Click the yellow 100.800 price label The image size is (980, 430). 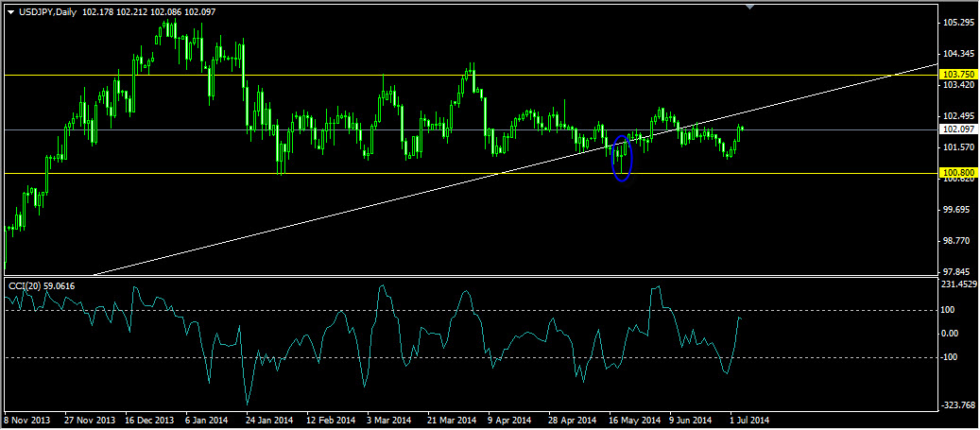click(x=958, y=173)
